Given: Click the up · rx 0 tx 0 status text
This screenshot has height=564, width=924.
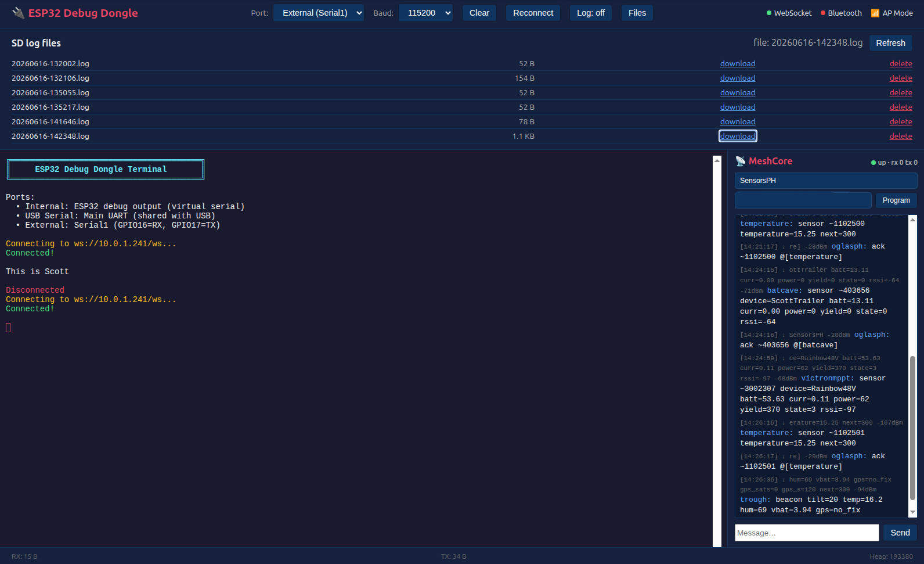Looking at the screenshot, I should coord(897,163).
